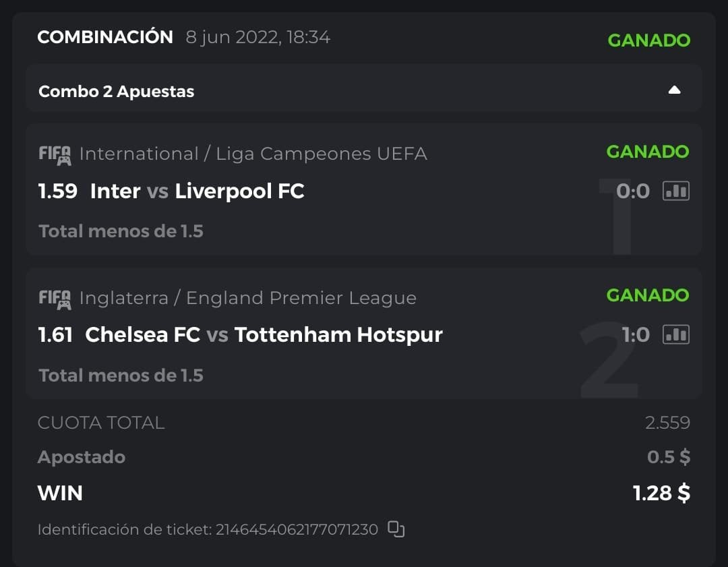Select International / Liga Campeones UEFA league label

(253, 154)
